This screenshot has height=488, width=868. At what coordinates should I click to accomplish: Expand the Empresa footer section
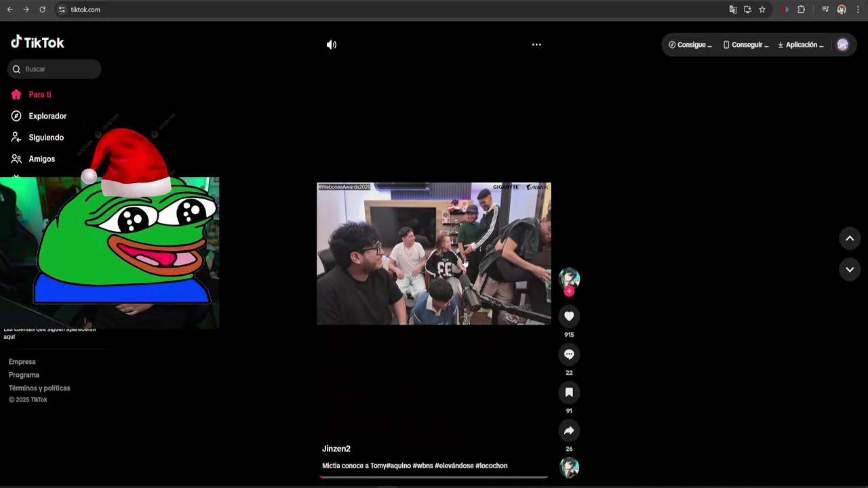(22, 362)
